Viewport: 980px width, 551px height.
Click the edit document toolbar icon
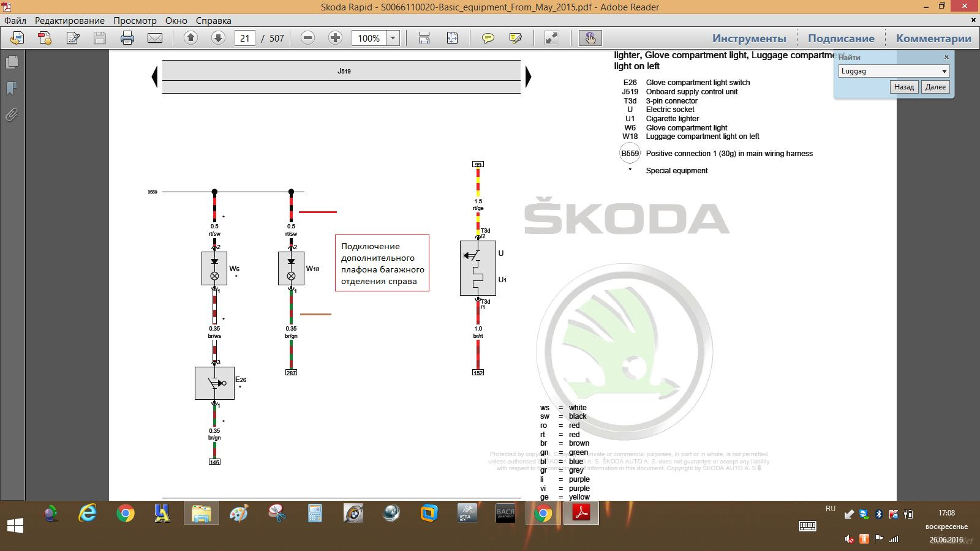point(73,38)
